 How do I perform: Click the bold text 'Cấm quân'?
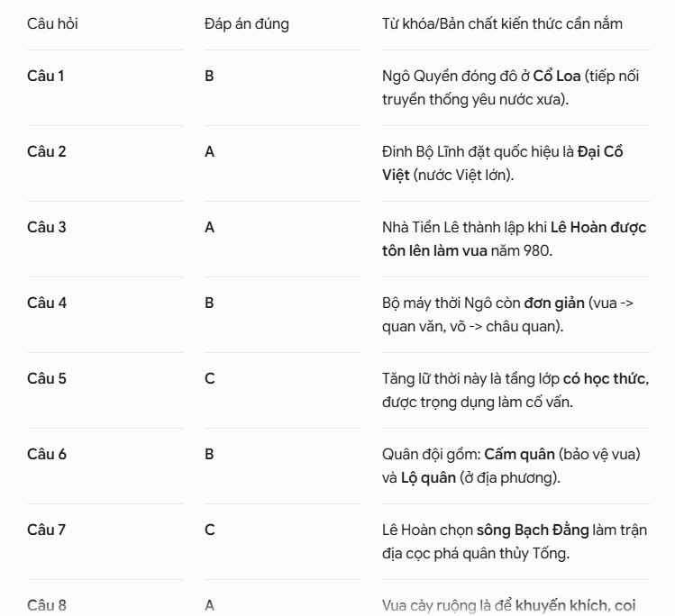[519, 454]
